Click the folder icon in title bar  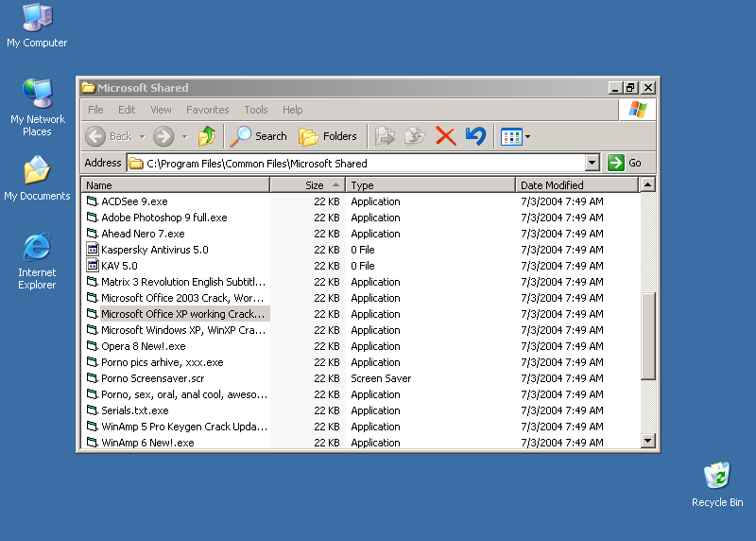[88, 88]
